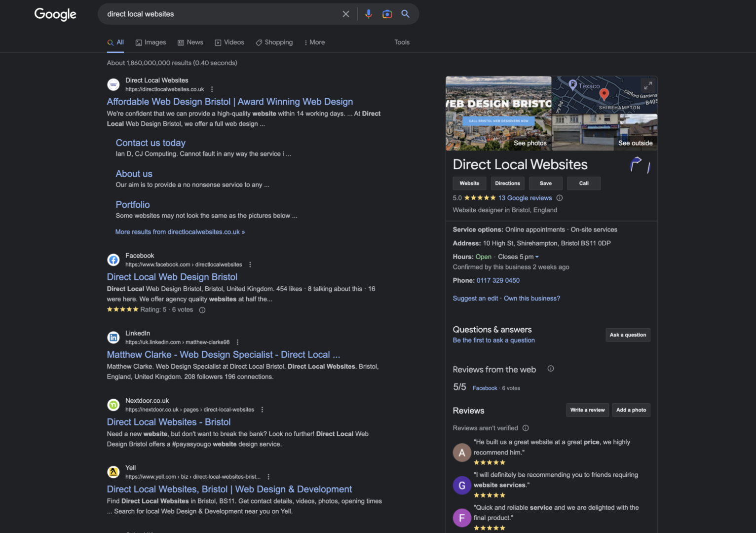Open the Portfolio sitelink
Viewport: 756px width, 533px height.
(132, 205)
